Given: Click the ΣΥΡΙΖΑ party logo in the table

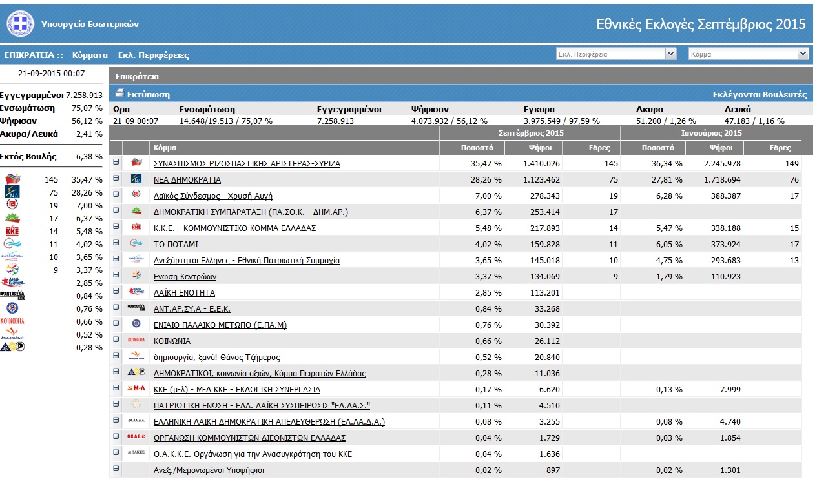Looking at the screenshot, I should [x=136, y=162].
